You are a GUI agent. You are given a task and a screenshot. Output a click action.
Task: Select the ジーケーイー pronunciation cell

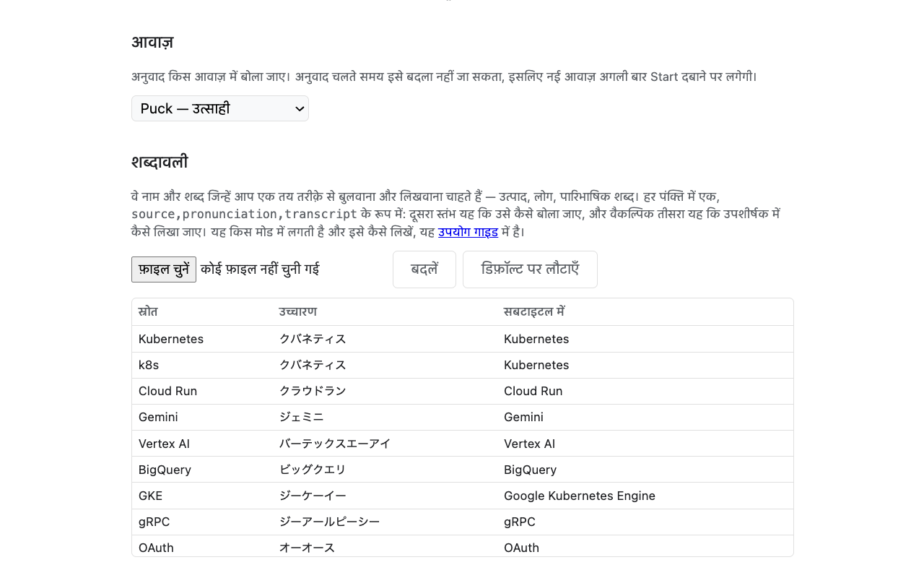pyautogui.click(x=385, y=496)
